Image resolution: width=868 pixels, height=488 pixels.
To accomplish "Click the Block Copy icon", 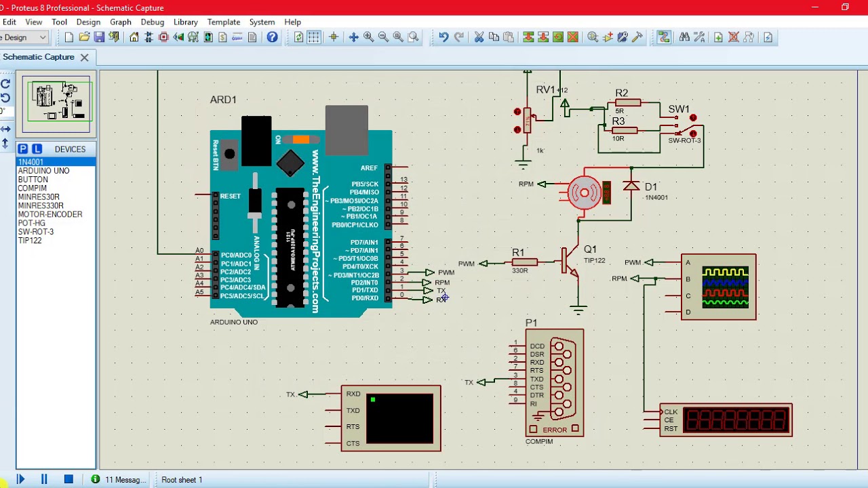I will click(x=528, y=37).
